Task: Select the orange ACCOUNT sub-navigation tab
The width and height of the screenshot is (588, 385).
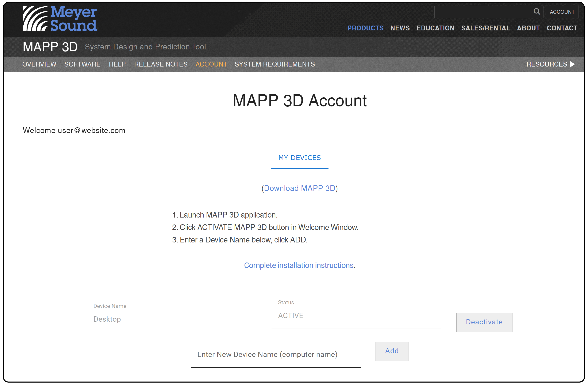Action: coord(211,64)
